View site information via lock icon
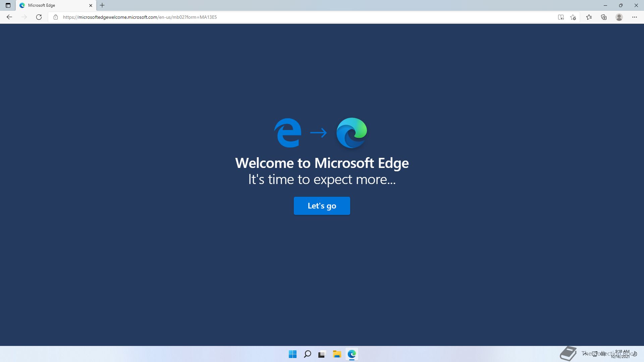The width and height of the screenshot is (644, 362). click(x=56, y=17)
